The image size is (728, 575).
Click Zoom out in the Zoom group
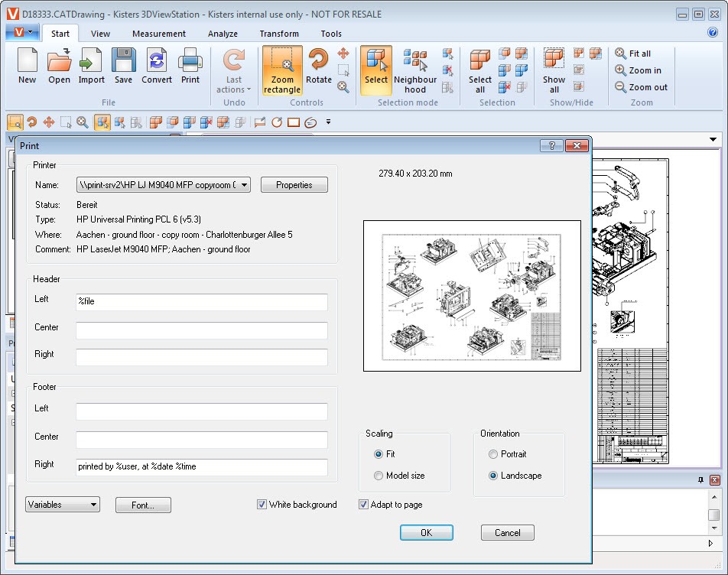[641, 86]
